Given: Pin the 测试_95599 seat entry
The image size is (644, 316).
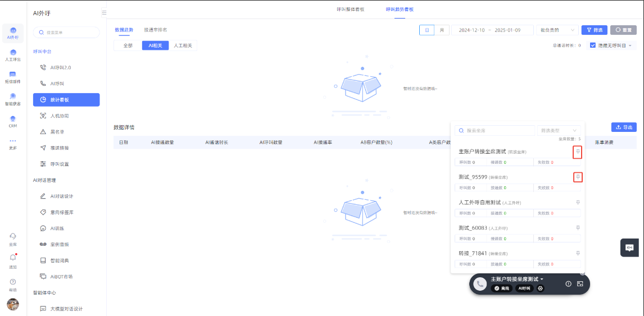Looking at the screenshot, I should pos(578,177).
